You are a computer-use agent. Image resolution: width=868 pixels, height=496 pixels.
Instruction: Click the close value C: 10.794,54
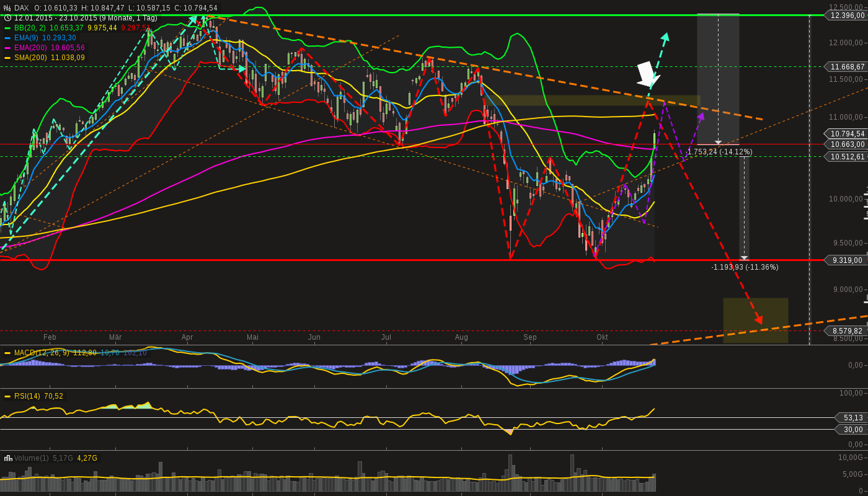[196, 8]
